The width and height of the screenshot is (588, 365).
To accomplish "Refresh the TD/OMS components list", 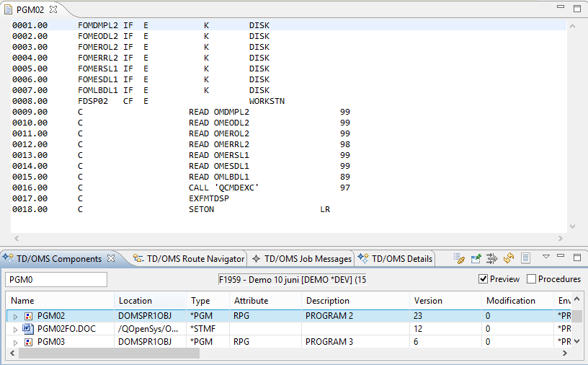I will (509, 258).
